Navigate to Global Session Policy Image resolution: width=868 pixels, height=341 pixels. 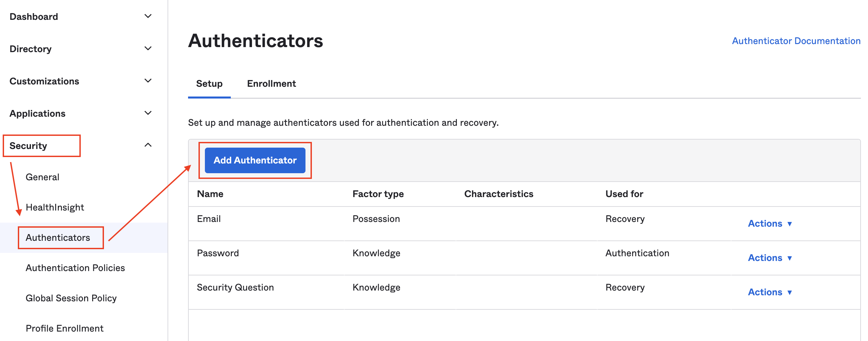pyautogui.click(x=71, y=298)
